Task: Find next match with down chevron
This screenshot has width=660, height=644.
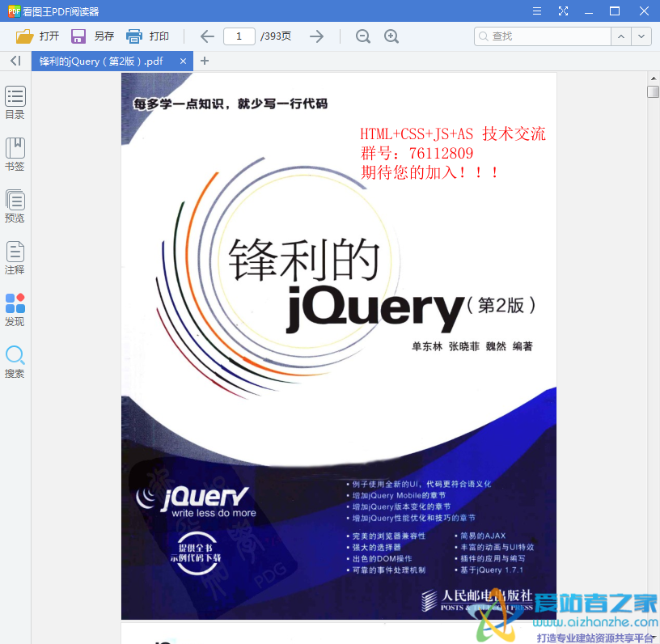Action: click(x=641, y=36)
